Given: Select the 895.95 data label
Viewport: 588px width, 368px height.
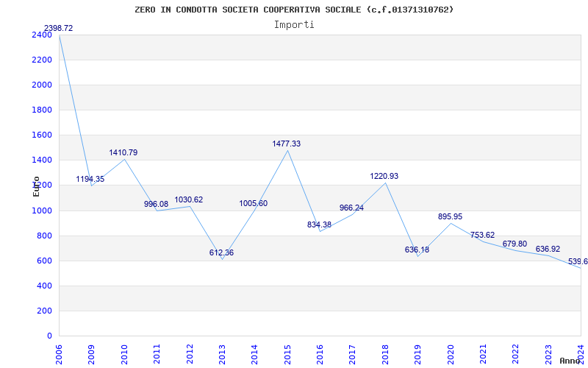Looking at the screenshot, I should (450, 216).
